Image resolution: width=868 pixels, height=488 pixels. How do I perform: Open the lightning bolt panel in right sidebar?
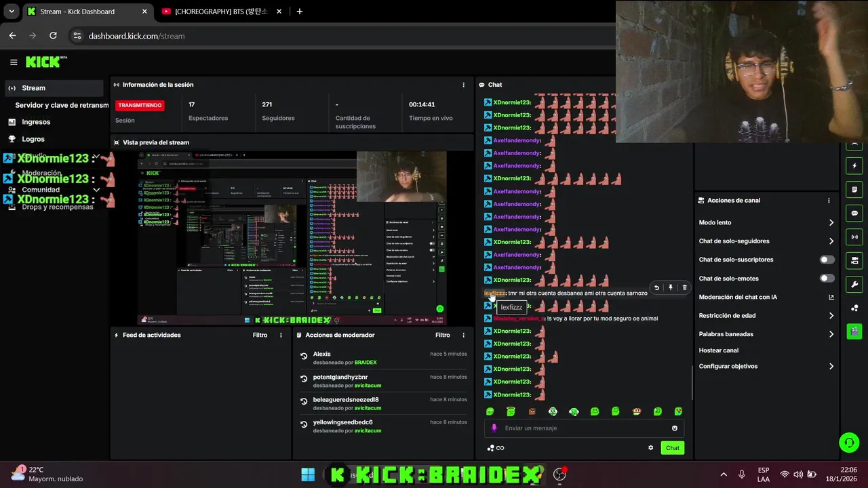(x=854, y=165)
